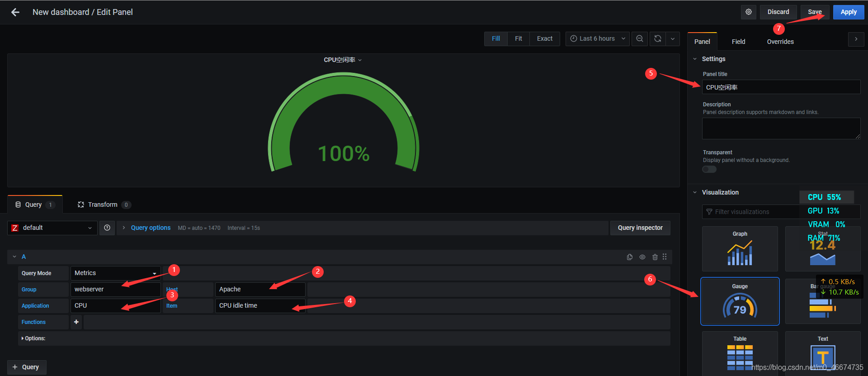Open the Last 6 hours time picker
This screenshot has width=868, height=376.
click(597, 39)
